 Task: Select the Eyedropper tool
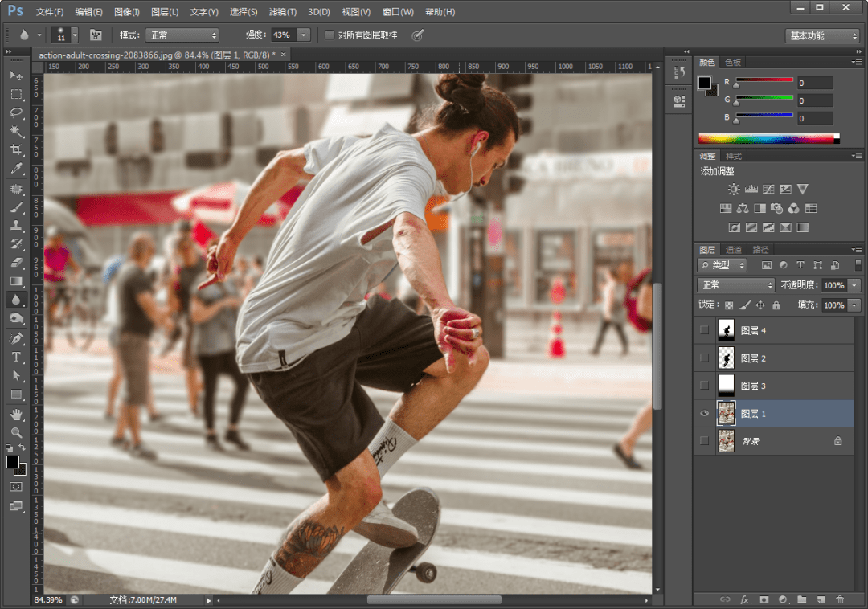(x=16, y=169)
